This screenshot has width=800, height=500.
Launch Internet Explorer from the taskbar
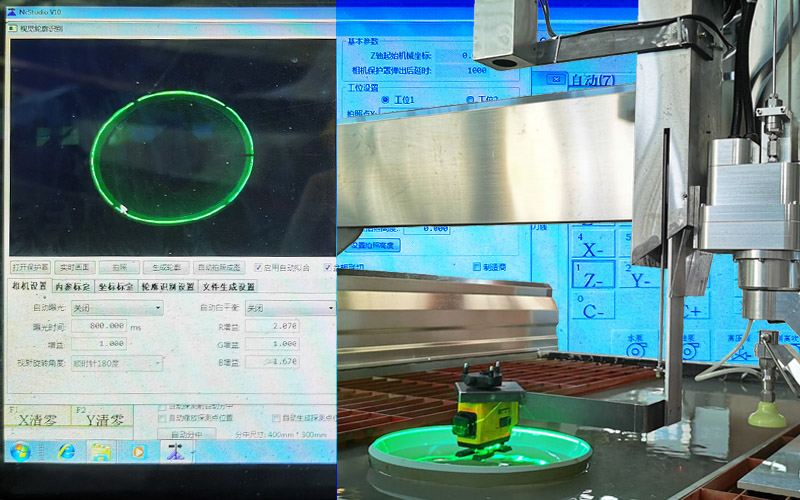66,452
